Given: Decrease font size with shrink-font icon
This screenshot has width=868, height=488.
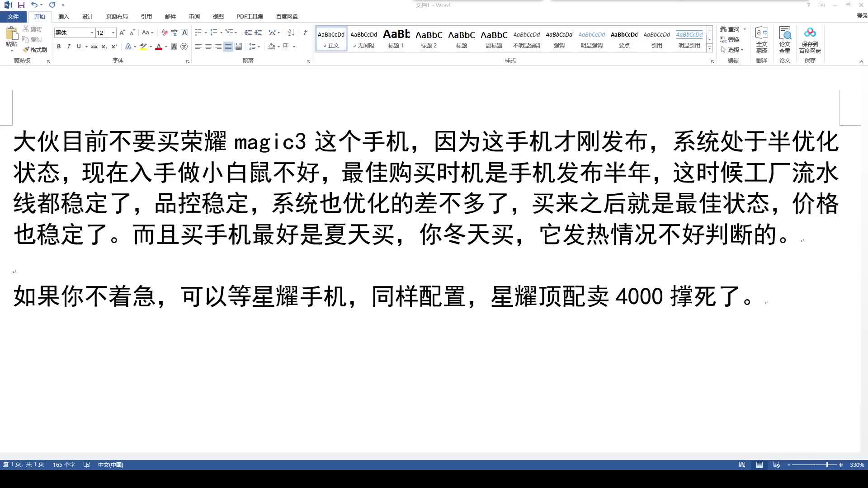Looking at the screenshot, I should [132, 33].
